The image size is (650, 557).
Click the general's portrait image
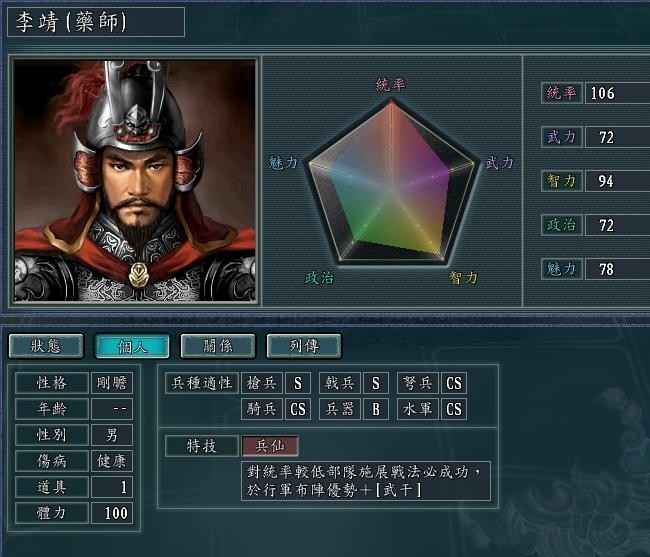coord(135,181)
